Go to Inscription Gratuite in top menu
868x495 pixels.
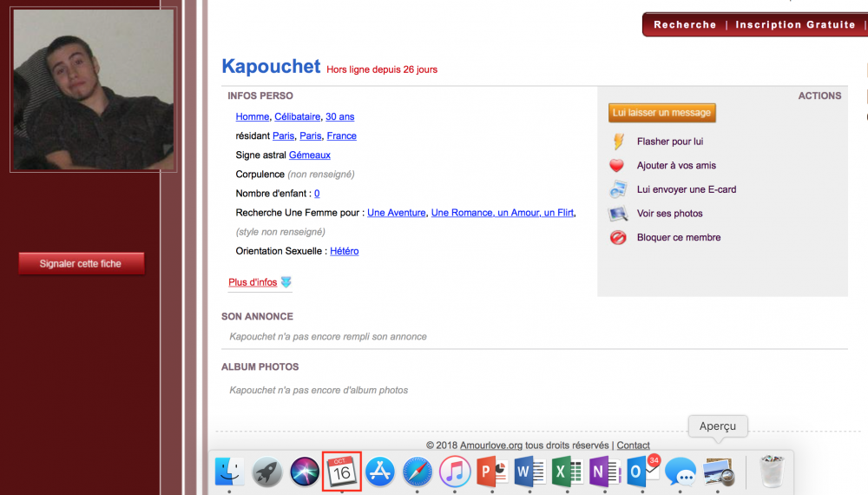[x=795, y=25]
